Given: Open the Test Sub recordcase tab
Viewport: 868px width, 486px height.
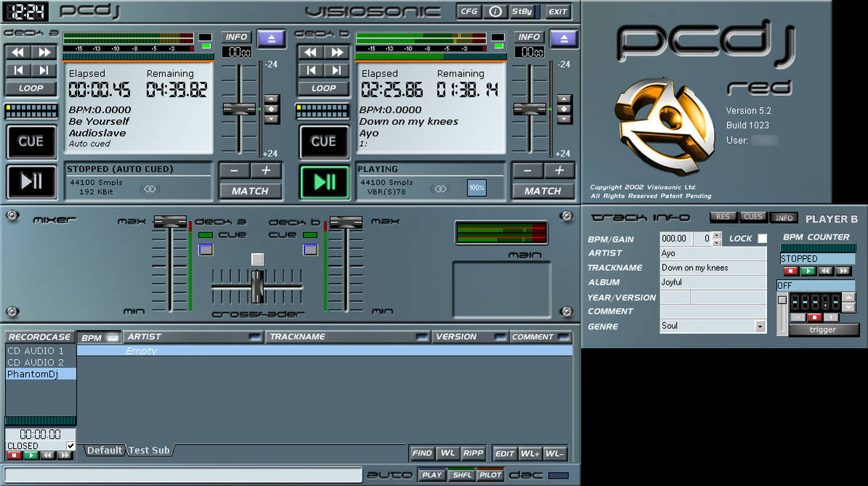Looking at the screenshot, I should pos(150,450).
